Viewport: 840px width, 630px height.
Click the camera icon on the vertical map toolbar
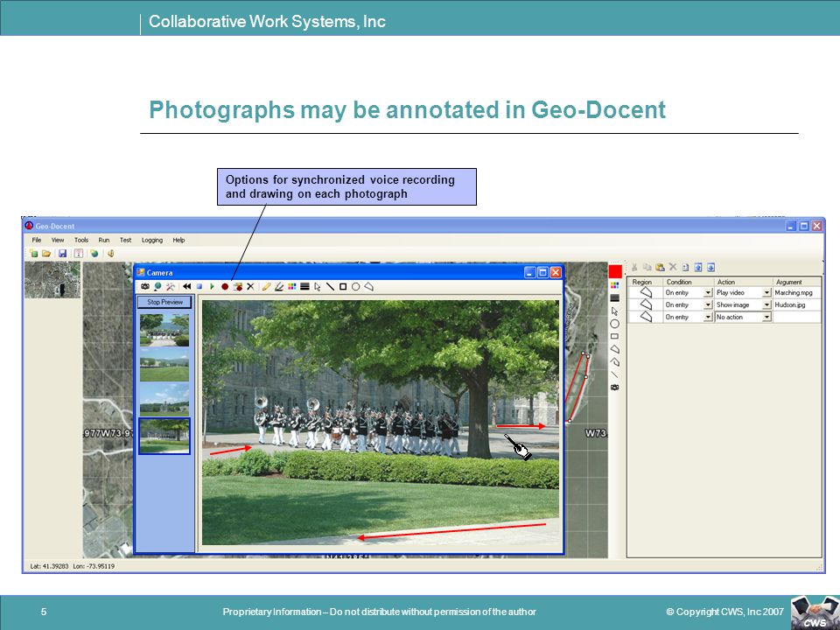pyautogui.click(x=615, y=388)
